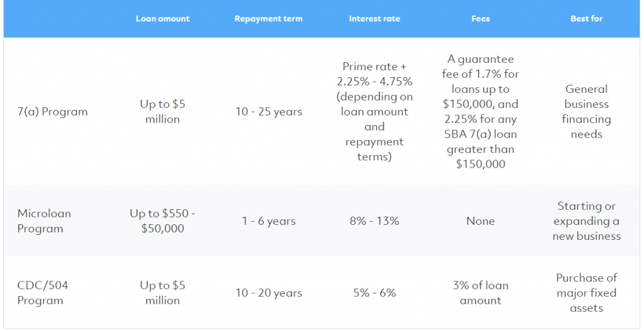
Task: Click the Repayment term column header
Action: [x=269, y=19]
